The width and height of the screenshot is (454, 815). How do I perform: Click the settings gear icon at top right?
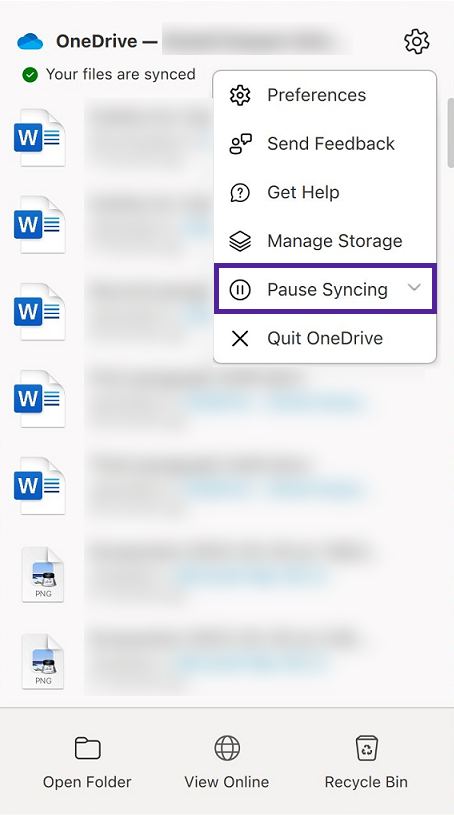(x=417, y=41)
